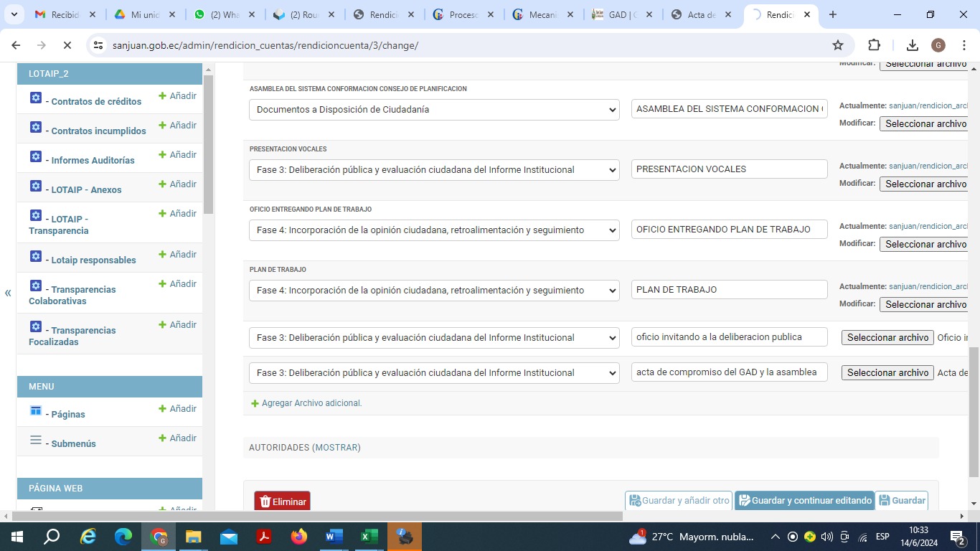Bookmark this page with the star icon

pos(837,45)
